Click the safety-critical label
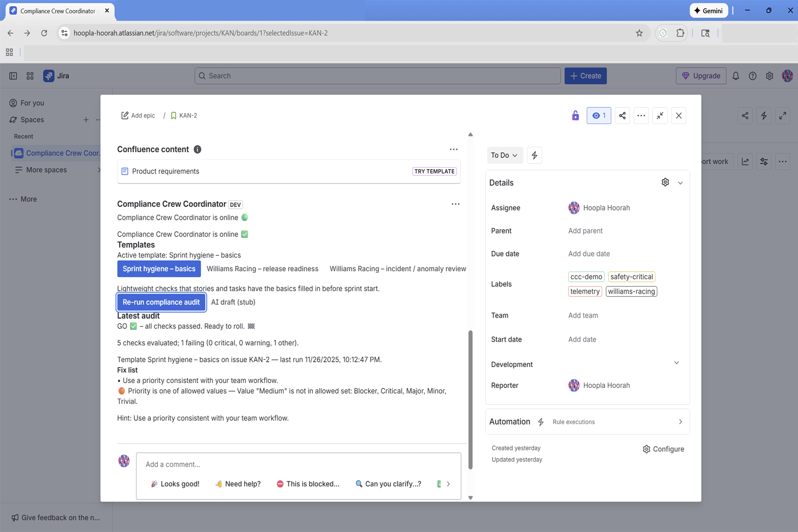Screen dimensions: 798x532 pyautogui.click(x=631, y=277)
